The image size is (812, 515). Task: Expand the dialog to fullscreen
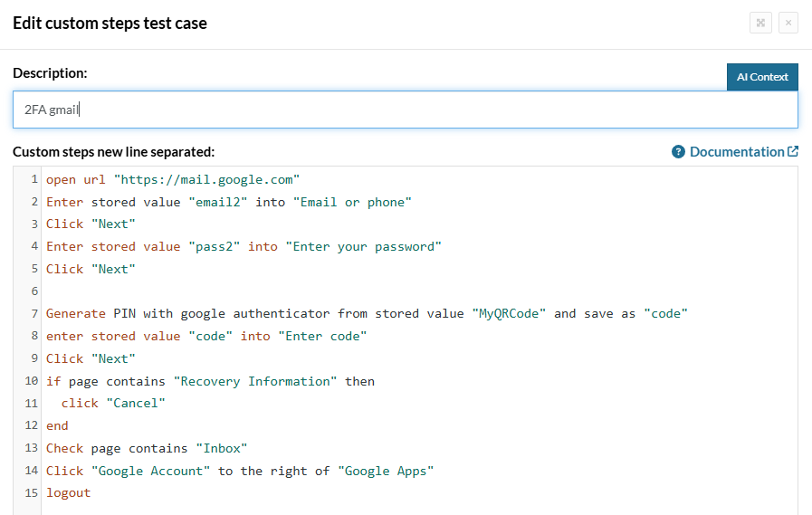760,24
